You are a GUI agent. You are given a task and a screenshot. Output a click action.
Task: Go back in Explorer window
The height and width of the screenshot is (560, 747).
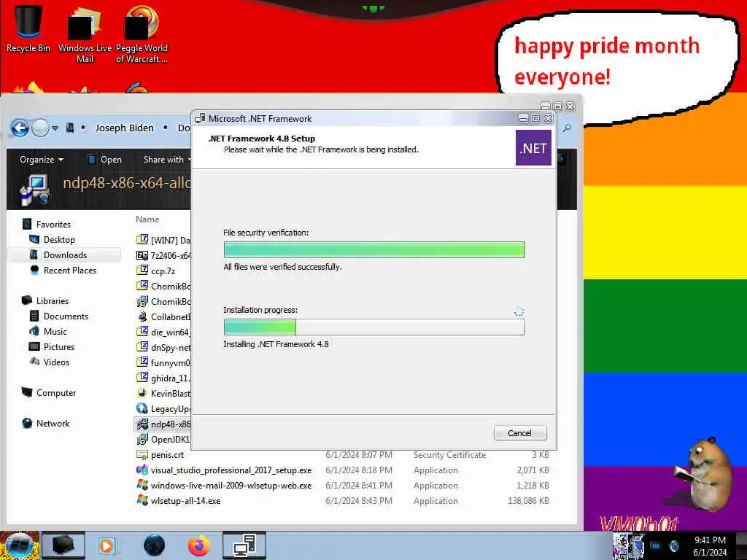coord(20,128)
